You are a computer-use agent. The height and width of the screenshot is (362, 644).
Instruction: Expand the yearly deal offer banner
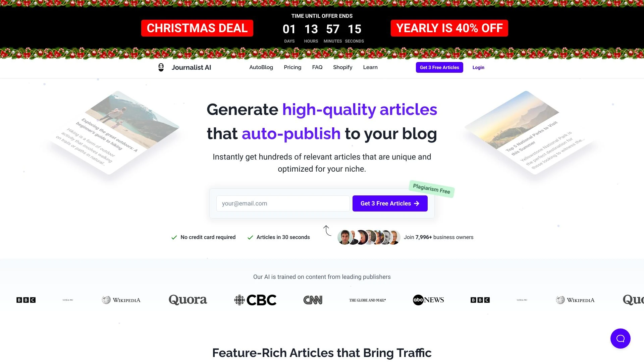[449, 28]
